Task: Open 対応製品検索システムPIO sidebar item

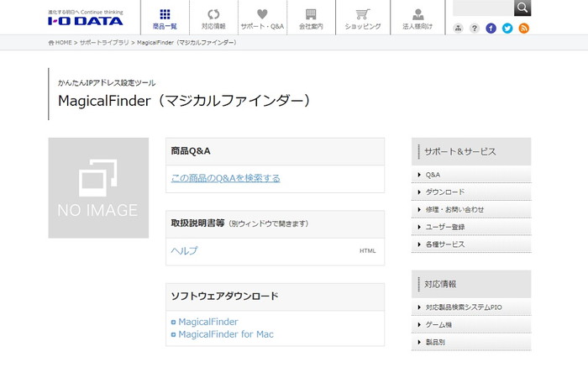Action: [471, 307]
